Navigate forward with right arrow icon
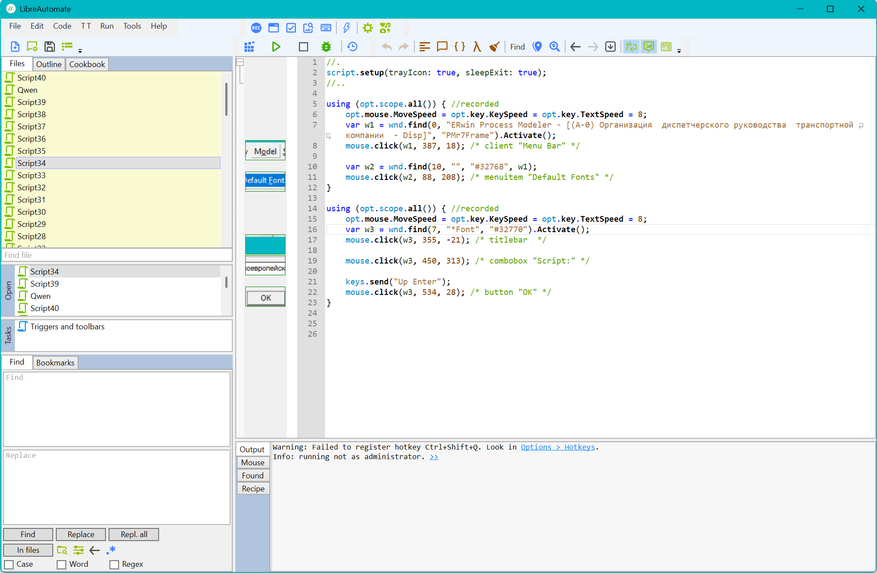This screenshot has height=573, width=877. coord(593,46)
